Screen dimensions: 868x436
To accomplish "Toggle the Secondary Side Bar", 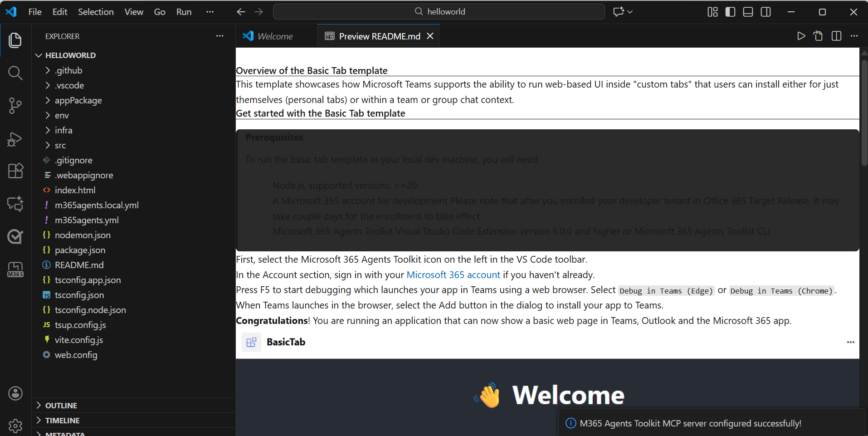I will pos(766,12).
